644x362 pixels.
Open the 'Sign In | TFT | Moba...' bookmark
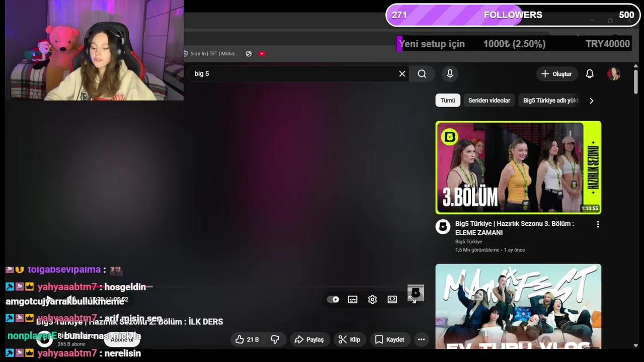coord(211,54)
